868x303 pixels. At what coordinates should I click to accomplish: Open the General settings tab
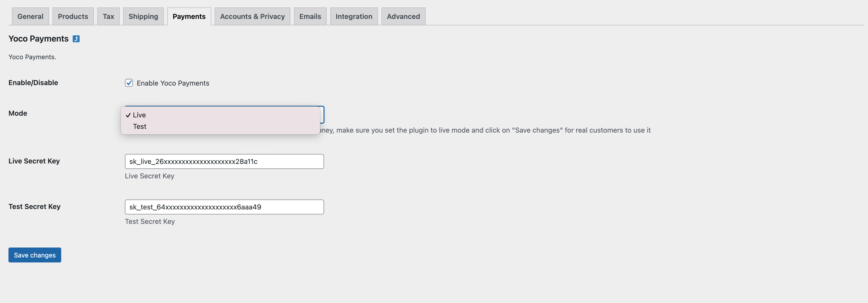coord(30,16)
